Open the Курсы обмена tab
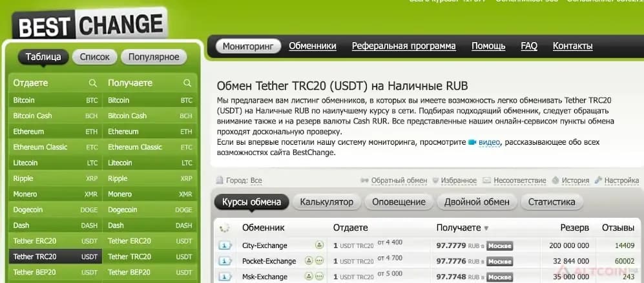This screenshot has width=644, height=283. tap(251, 202)
